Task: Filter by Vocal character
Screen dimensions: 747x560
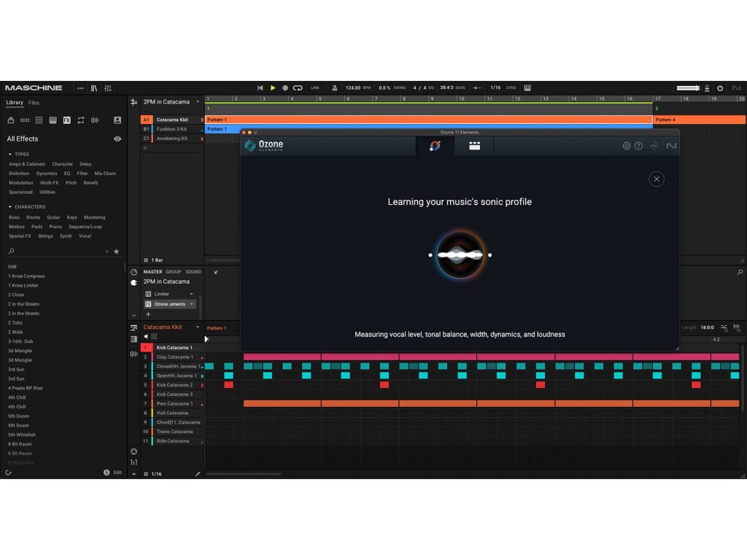Action: coord(85,236)
